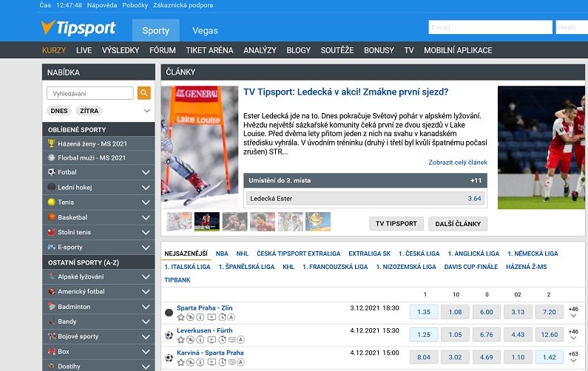Switch to the Vegas tab
588x371 pixels.
click(205, 30)
